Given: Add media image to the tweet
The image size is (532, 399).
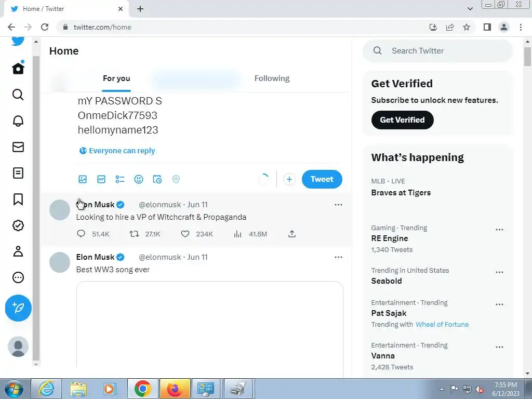Looking at the screenshot, I should click(83, 179).
